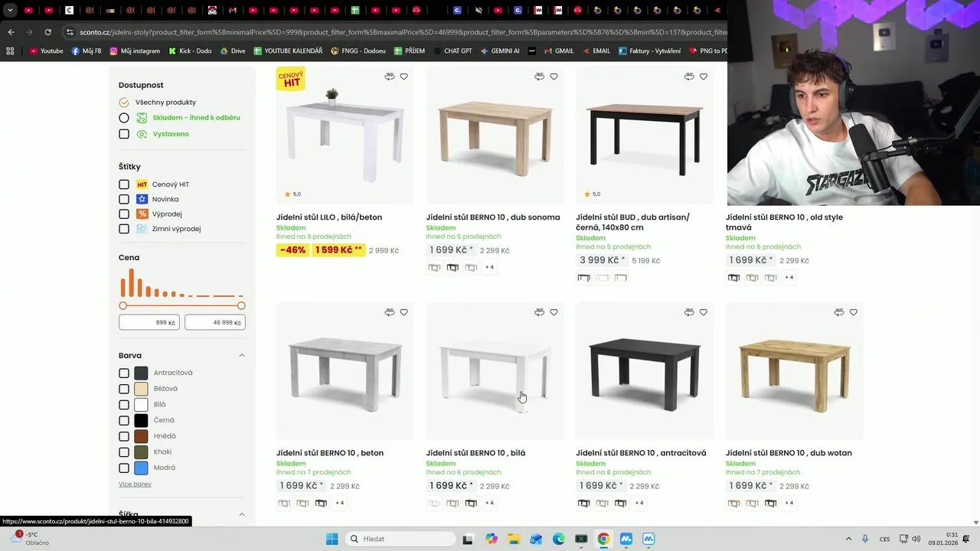Show hidden tray icons chevron

tap(848, 539)
